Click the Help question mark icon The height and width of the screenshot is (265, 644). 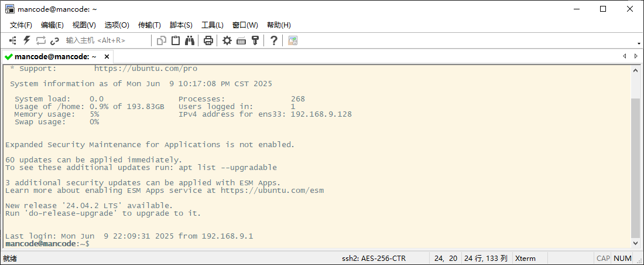click(273, 40)
